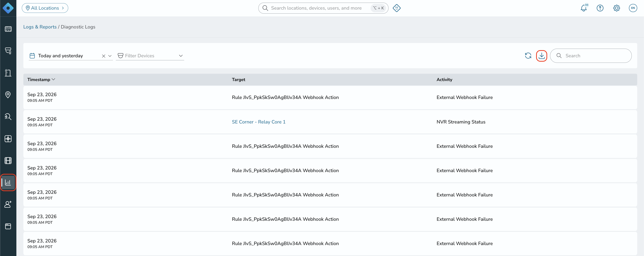Open the video wall sidebar icon
The image size is (644, 256).
click(x=8, y=139)
